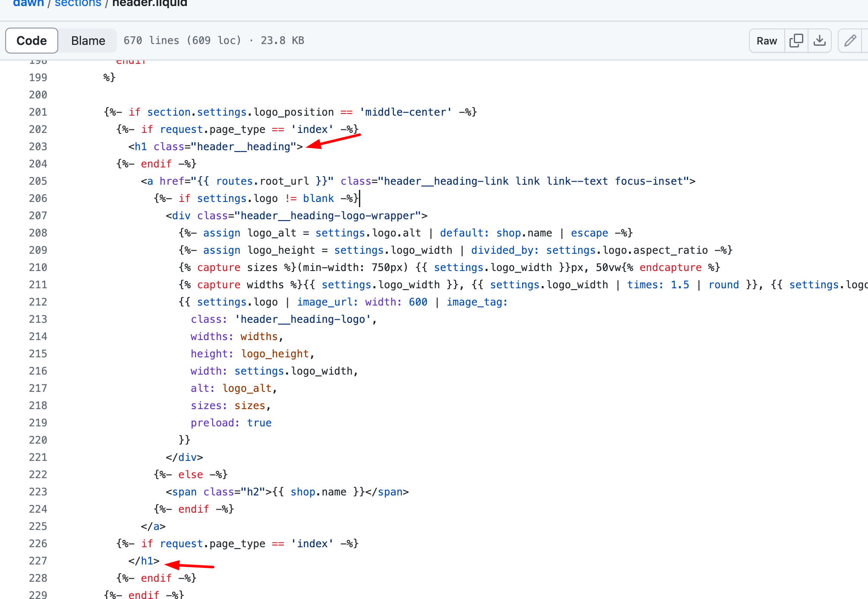Click the closing </div> tag on line 221
This screenshot has height=599, width=868.
click(184, 457)
